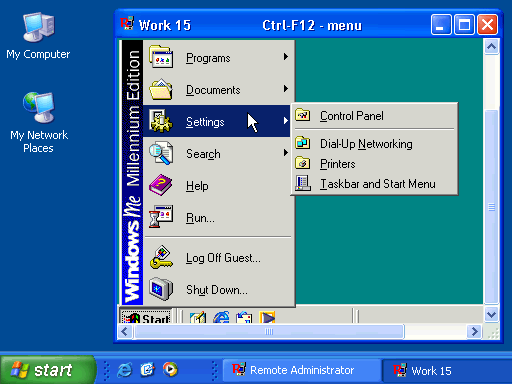The width and height of the screenshot is (512, 384).
Task: Click the Documents folder icon
Action: [161, 89]
